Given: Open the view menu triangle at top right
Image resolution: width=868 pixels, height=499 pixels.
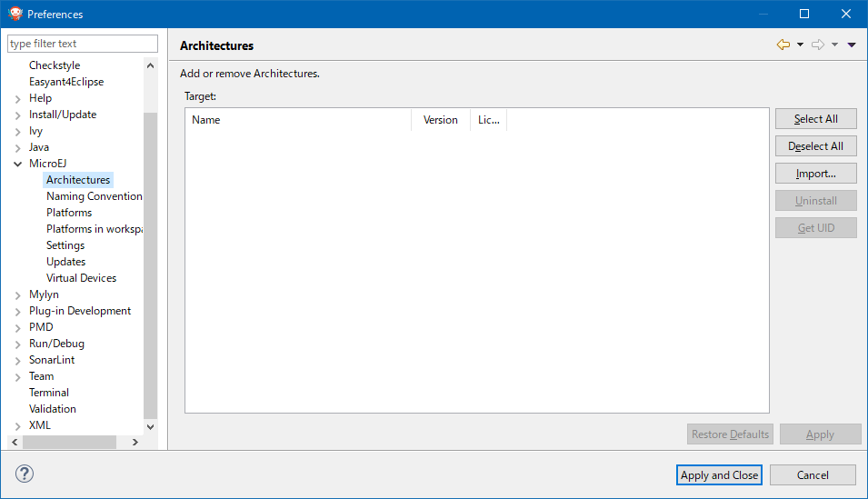Looking at the screenshot, I should pyautogui.click(x=852, y=45).
